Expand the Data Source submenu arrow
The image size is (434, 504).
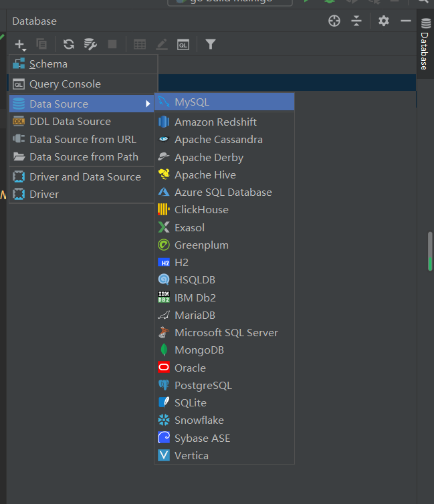[x=148, y=104]
